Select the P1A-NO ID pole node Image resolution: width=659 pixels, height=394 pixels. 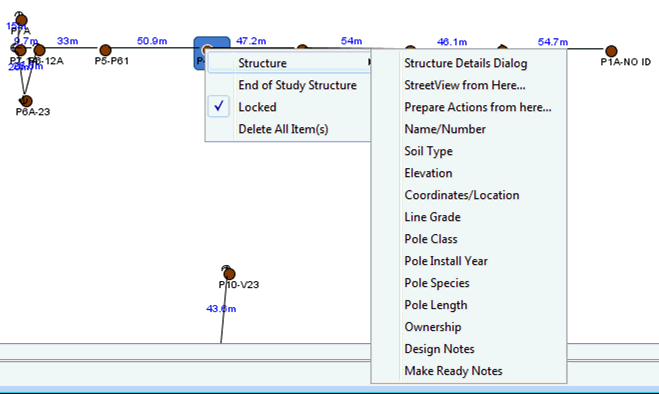(611, 51)
